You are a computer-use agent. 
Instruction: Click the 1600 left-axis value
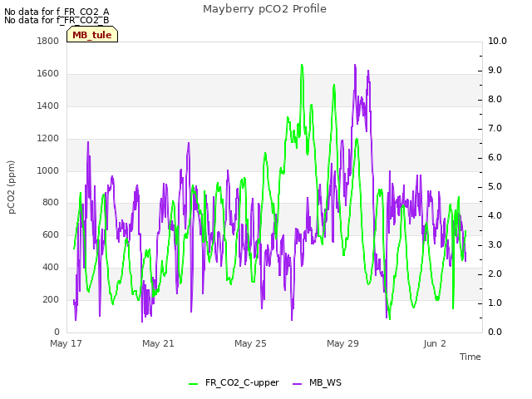(x=48, y=74)
